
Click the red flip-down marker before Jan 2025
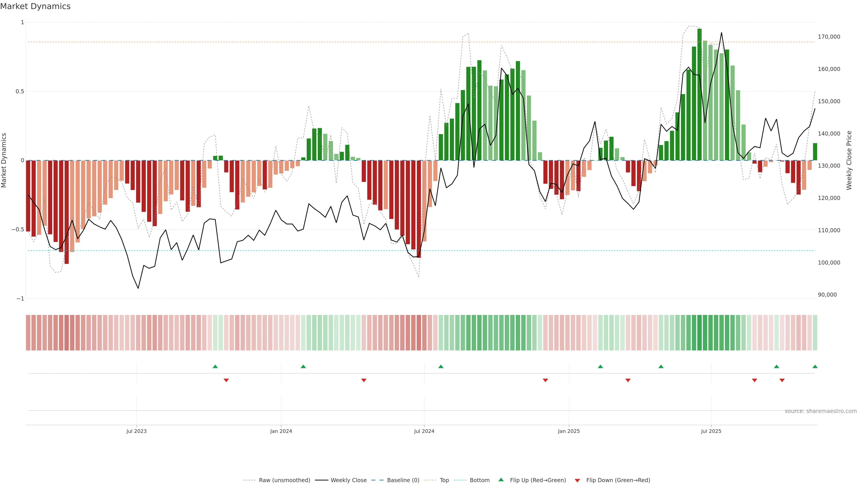pyautogui.click(x=545, y=380)
